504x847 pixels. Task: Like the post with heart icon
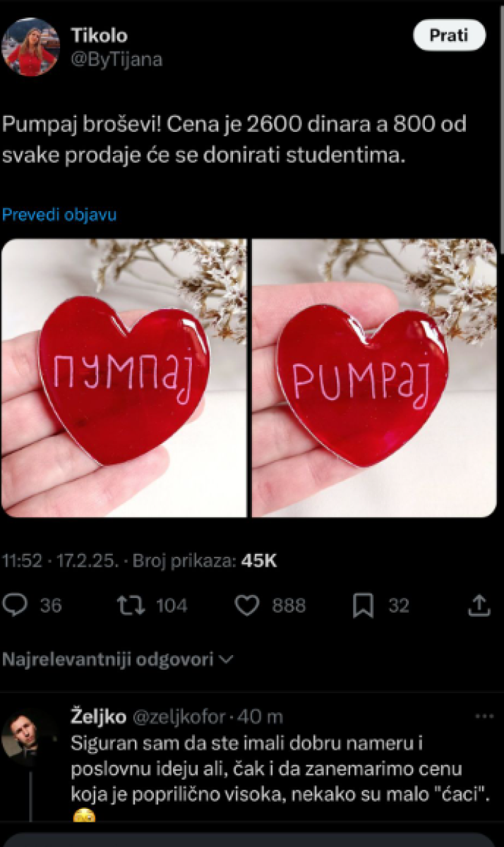pos(246,606)
